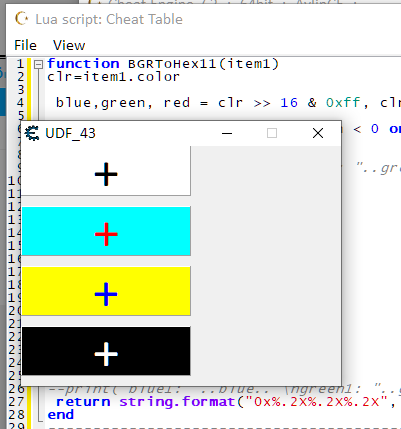Click the white plus on the black panel
This screenshot has width=401, height=429.
(106, 354)
